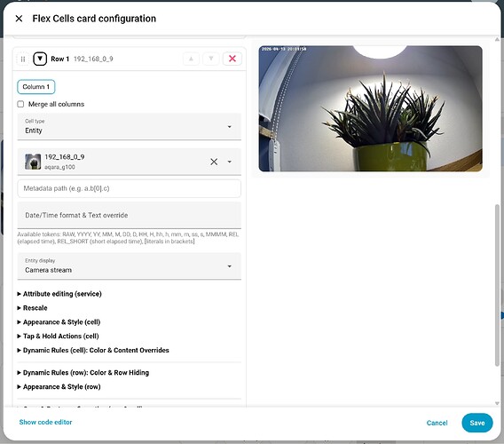This screenshot has width=504, height=444.
Task: Click the Save button
Action: point(477,423)
